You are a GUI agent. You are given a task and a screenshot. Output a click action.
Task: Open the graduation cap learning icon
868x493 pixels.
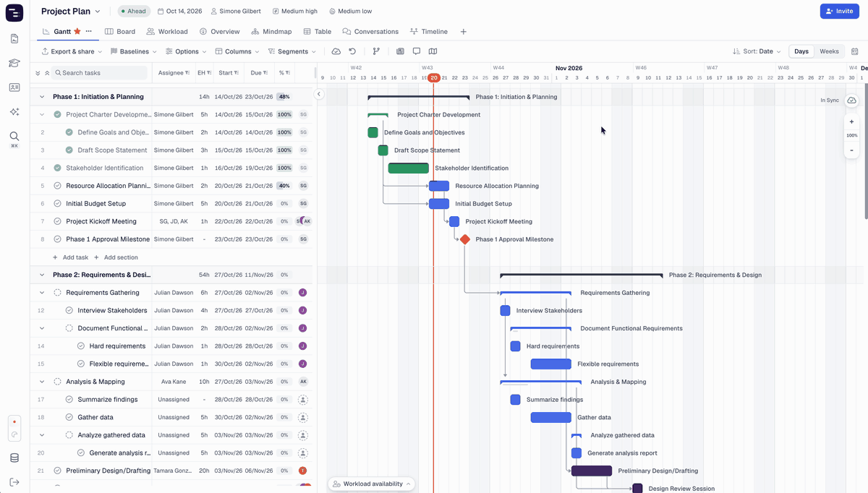[x=14, y=64]
